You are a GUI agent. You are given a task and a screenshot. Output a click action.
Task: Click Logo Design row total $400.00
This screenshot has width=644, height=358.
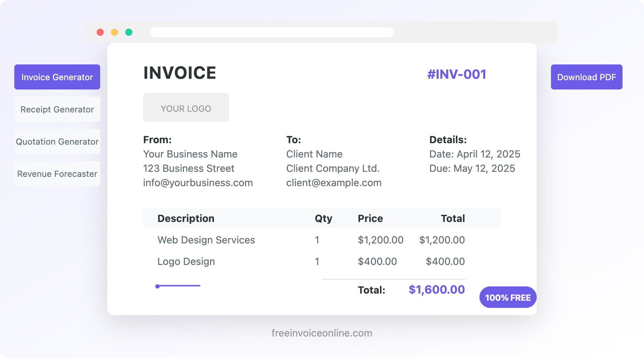(x=445, y=261)
